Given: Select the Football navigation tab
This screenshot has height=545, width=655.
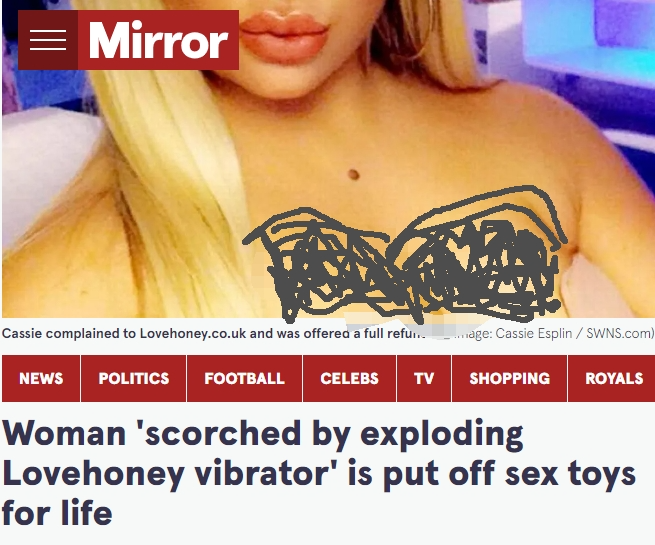Looking at the screenshot, I should click(x=244, y=378).
